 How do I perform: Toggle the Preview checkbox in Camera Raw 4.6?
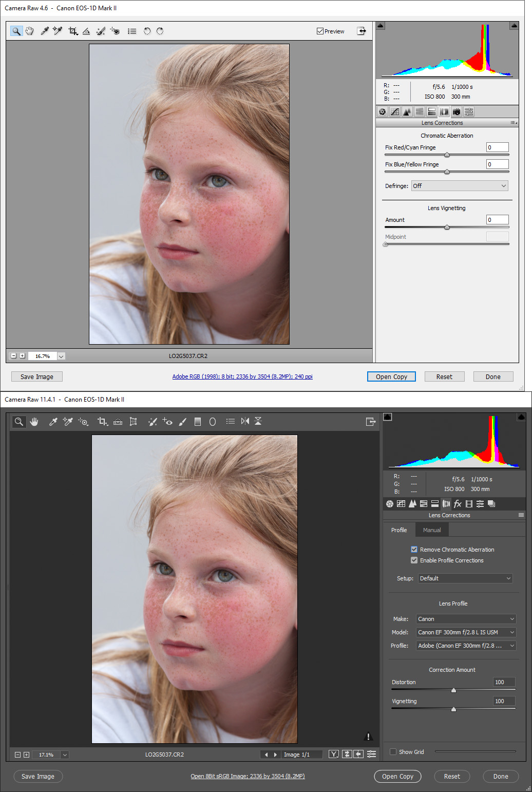319,31
